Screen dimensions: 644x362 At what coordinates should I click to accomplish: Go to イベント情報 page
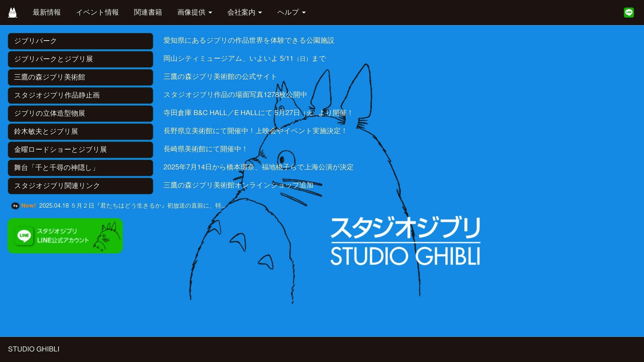(97, 12)
